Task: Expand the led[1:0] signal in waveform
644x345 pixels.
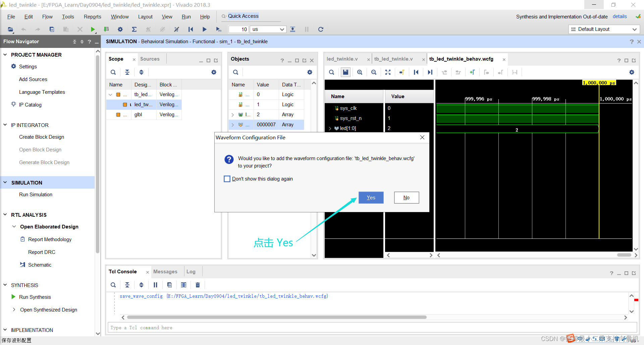Action: pos(330,128)
